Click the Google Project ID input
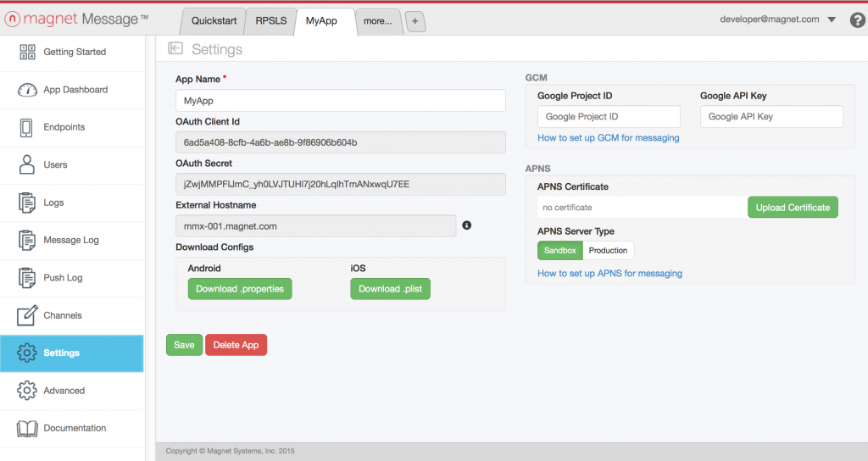The image size is (868, 461). [609, 117]
